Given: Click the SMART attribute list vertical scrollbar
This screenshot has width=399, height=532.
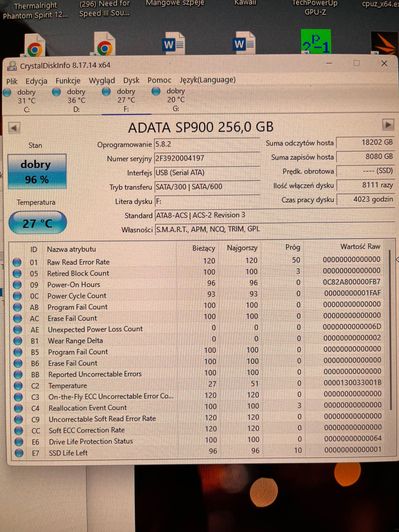Looking at the screenshot, I should (x=390, y=330).
